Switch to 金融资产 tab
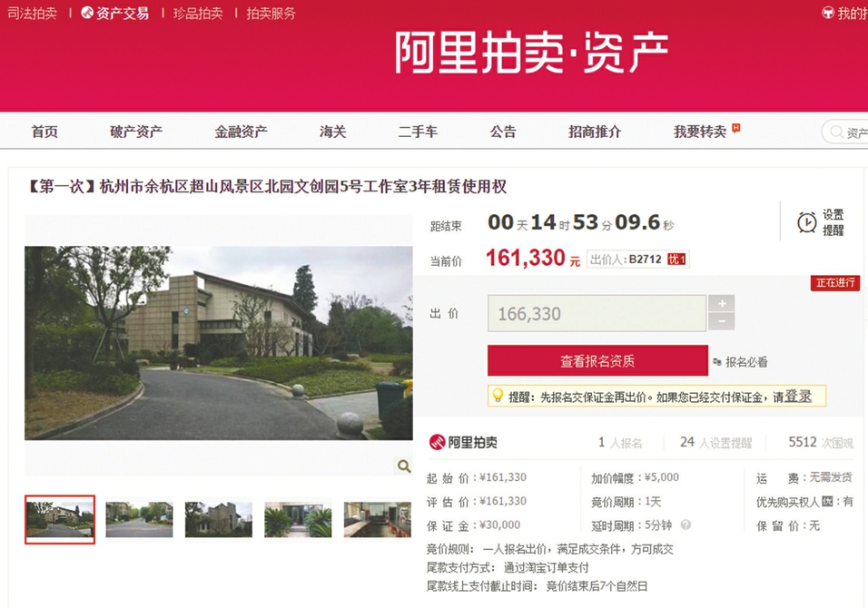868x608 pixels. 241,132
